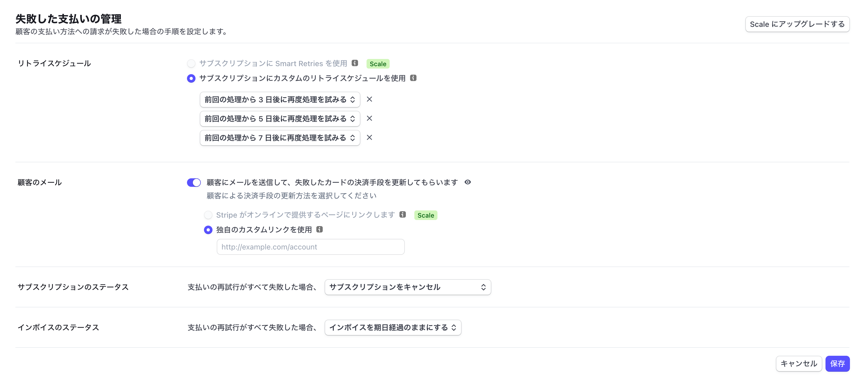868x381 pixels.
Task: Select the Smart Retries radio option
Action: pyautogui.click(x=191, y=63)
